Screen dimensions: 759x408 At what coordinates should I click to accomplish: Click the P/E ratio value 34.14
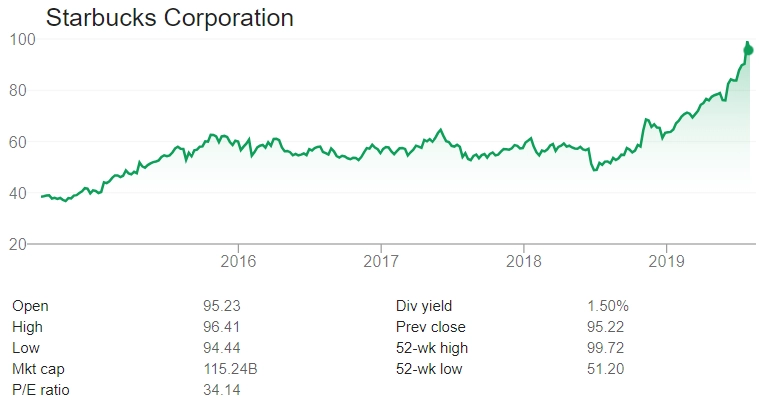[222, 390]
